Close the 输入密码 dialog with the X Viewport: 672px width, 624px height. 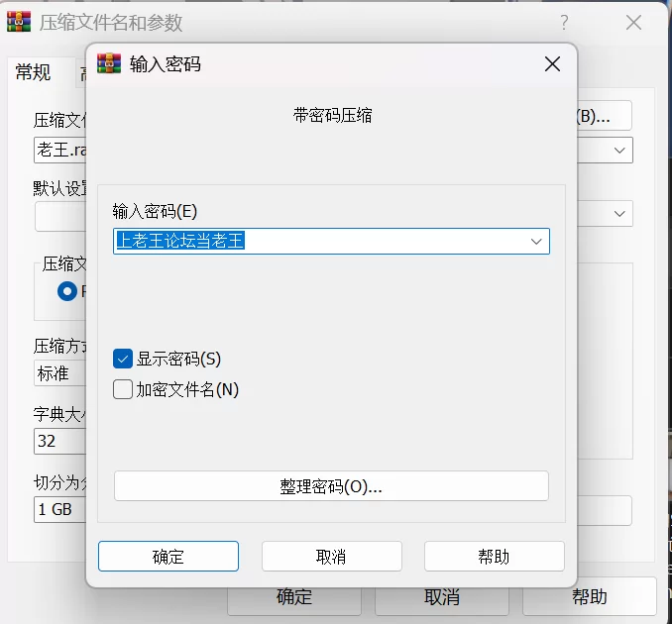click(552, 64)
